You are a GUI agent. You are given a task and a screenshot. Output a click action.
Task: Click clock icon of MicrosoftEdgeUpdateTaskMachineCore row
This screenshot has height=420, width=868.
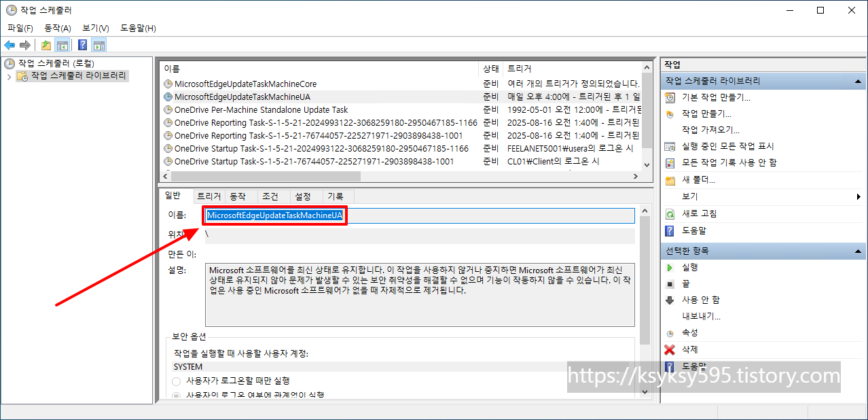(x=168, y=84)
